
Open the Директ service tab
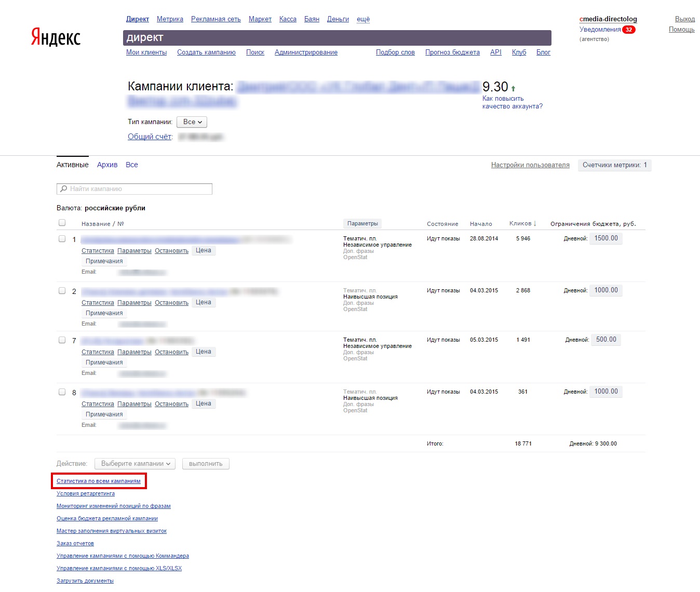click(x=138, y=19)
